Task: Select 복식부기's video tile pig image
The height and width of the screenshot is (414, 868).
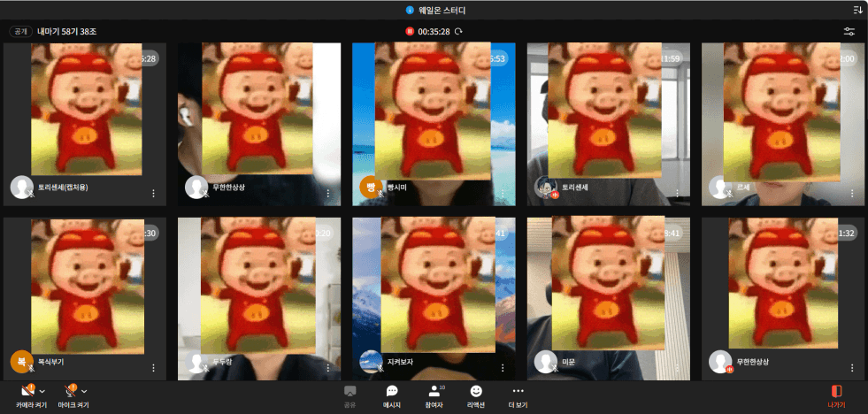Action: click(x=88, y=286)
